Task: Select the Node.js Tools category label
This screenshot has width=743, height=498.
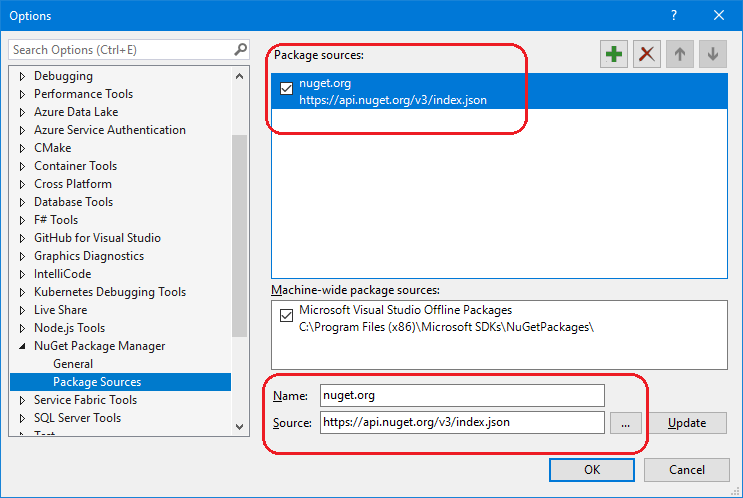Action: click(x=69, y=328)
